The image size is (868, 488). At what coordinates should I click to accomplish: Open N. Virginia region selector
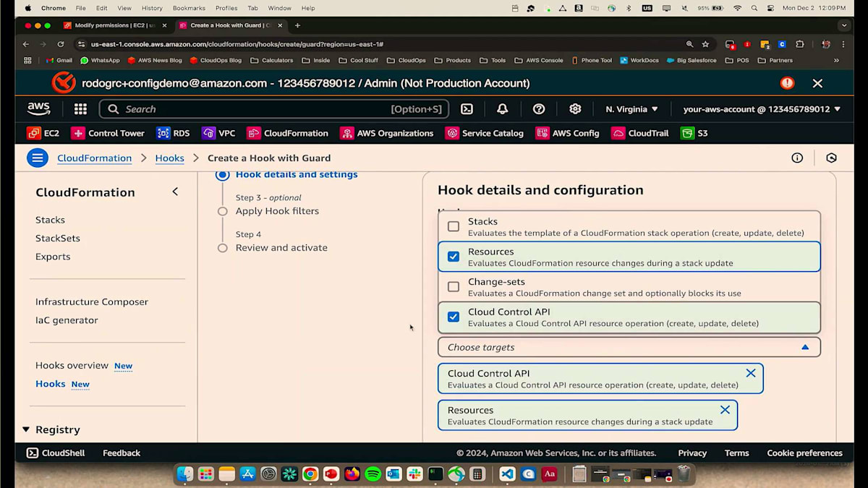tap(631, 109)
